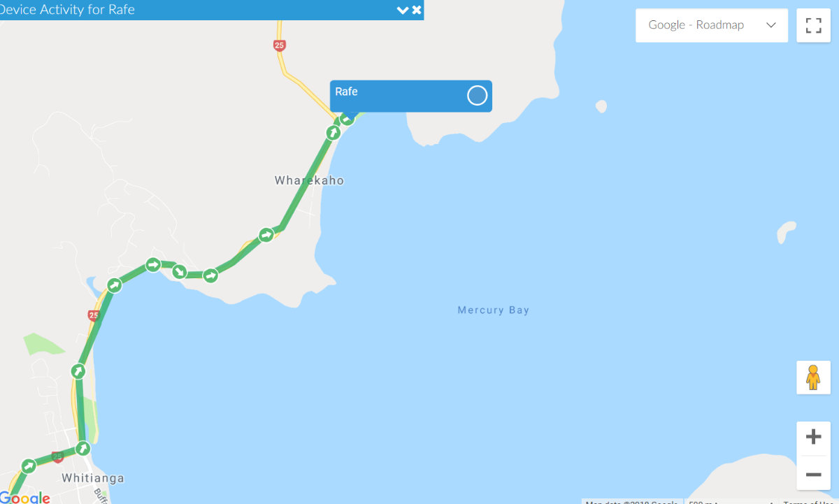Click the Rafe device label popup
Screen dimensions: 839x504
pos(411,96)
